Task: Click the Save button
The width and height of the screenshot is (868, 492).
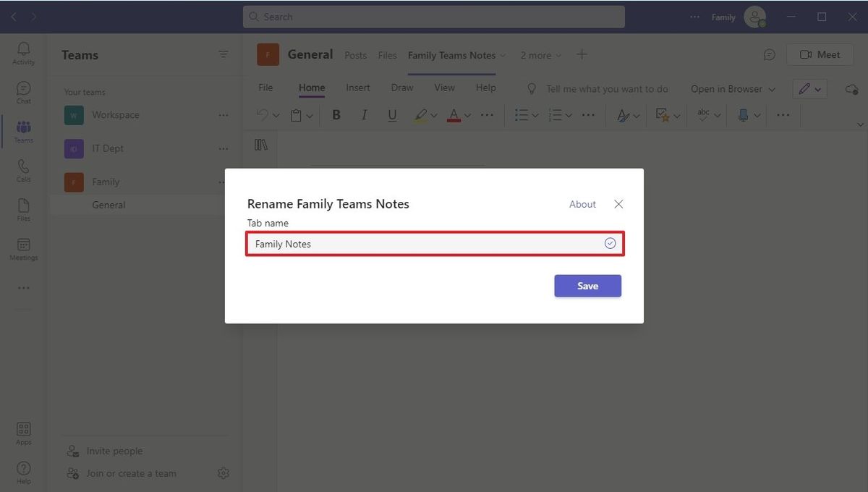Action: pos(587,285)
